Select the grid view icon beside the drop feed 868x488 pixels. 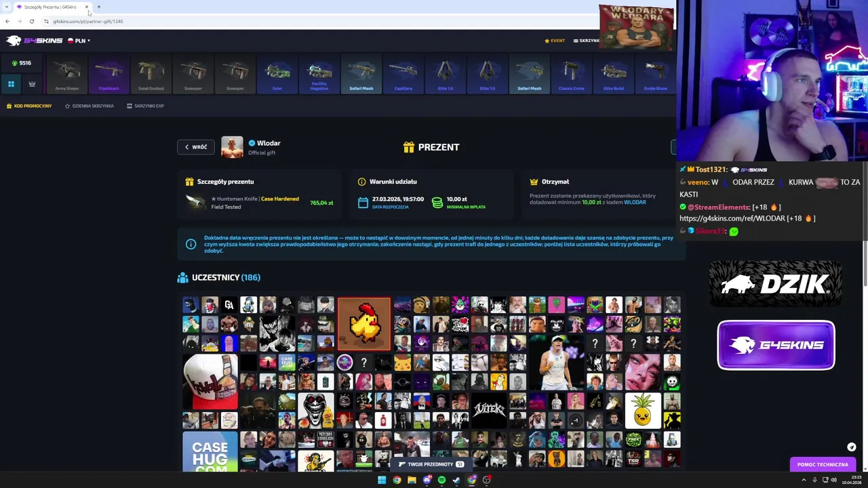click(11, 84)
